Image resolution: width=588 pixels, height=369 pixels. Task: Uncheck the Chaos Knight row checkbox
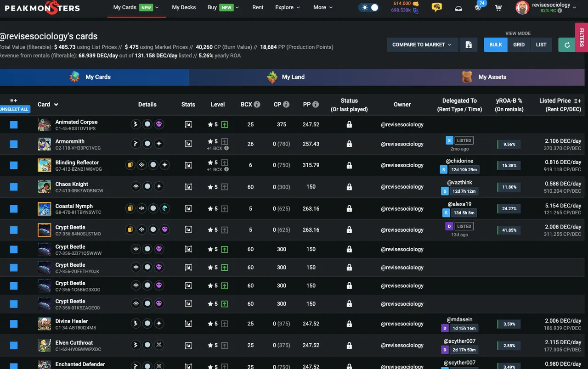14,187
